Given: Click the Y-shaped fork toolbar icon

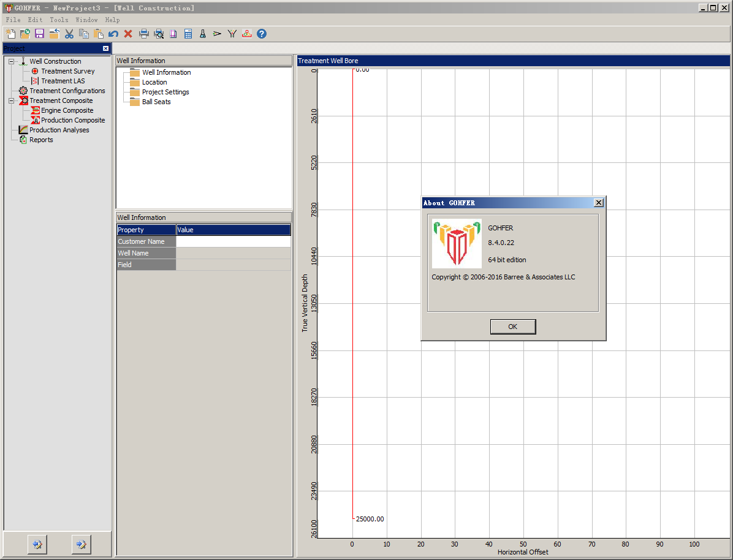Looking at the screenshot, I should [x=232, y=34].
